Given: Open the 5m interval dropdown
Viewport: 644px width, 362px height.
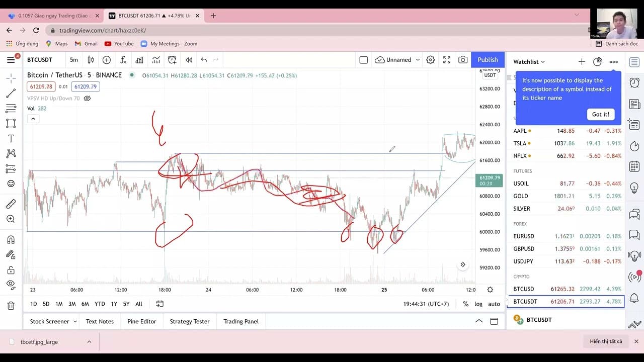Looking at the screenshot, I should click(74, 60).
